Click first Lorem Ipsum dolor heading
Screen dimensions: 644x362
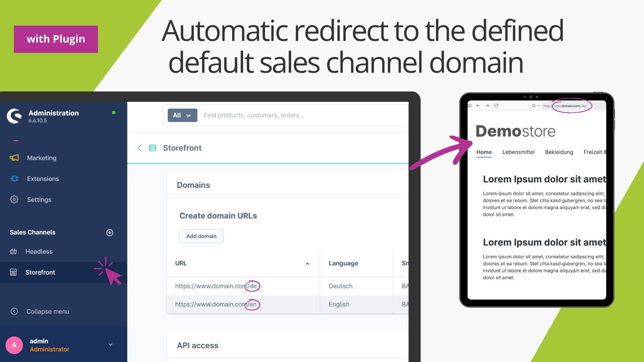pos(544,179)
